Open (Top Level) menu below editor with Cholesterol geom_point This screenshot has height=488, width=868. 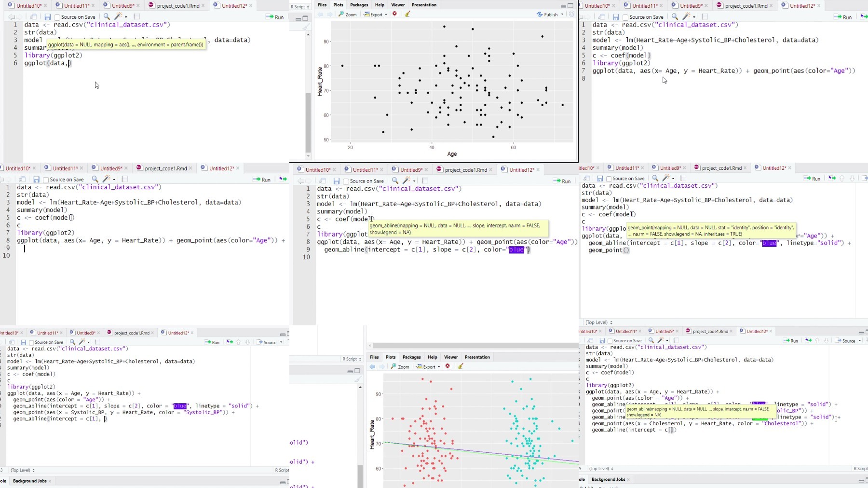pyautogui.click(x=601, y=469)
